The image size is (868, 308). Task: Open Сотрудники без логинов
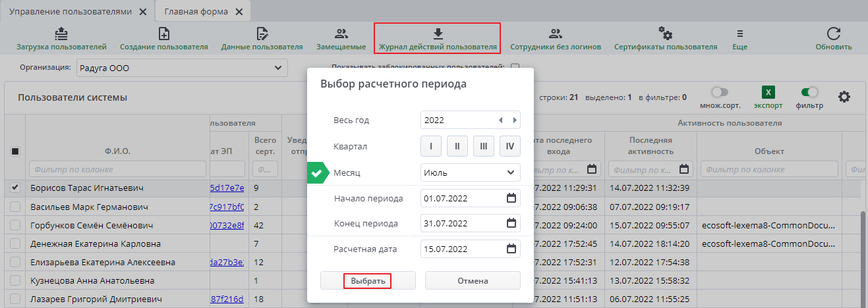556,39
